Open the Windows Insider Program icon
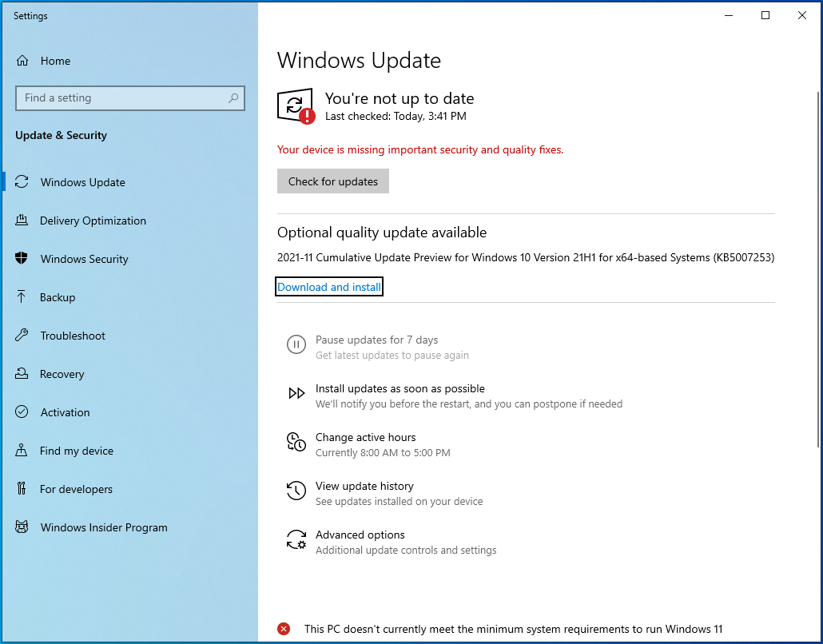Image resolution: width=823 pixels, height=644 pixels. tap(22, 527)
